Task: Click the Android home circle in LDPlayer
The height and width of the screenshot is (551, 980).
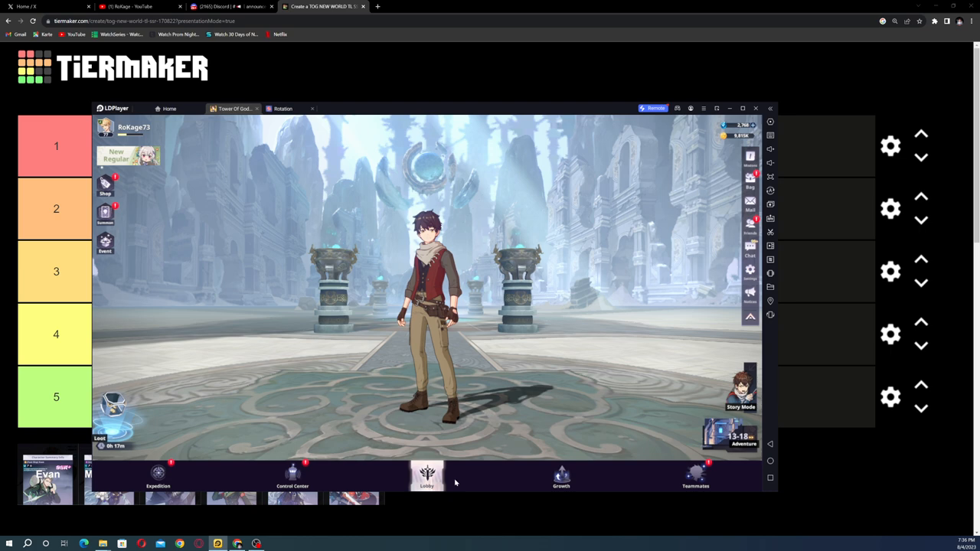Action: pyautogui.click(x=770, y=461)
